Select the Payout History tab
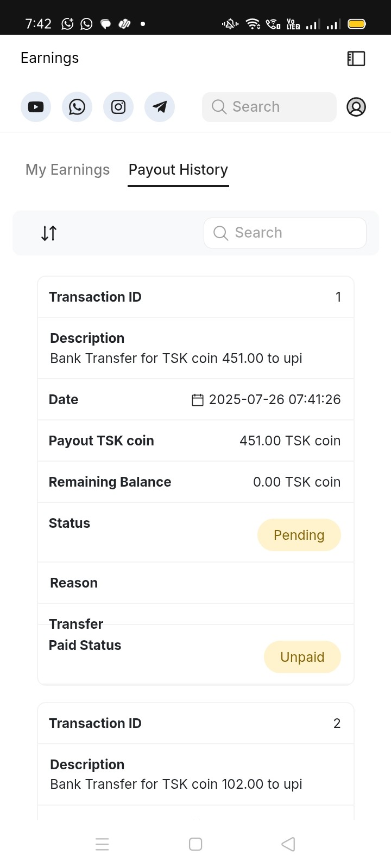391x868 pixels. (x=178, y=170)
